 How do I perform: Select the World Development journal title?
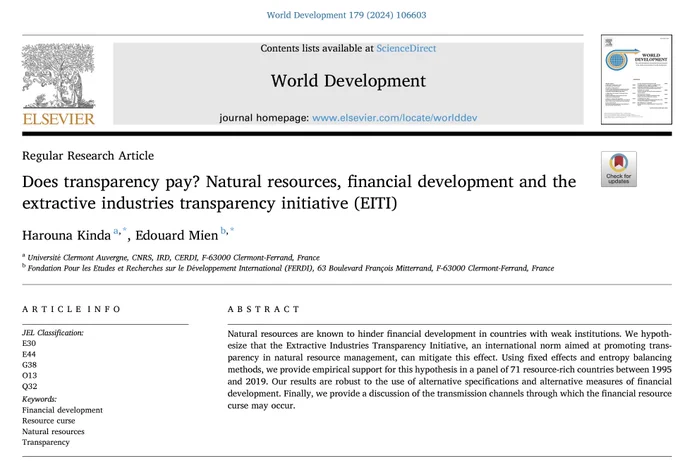(348, 81)
